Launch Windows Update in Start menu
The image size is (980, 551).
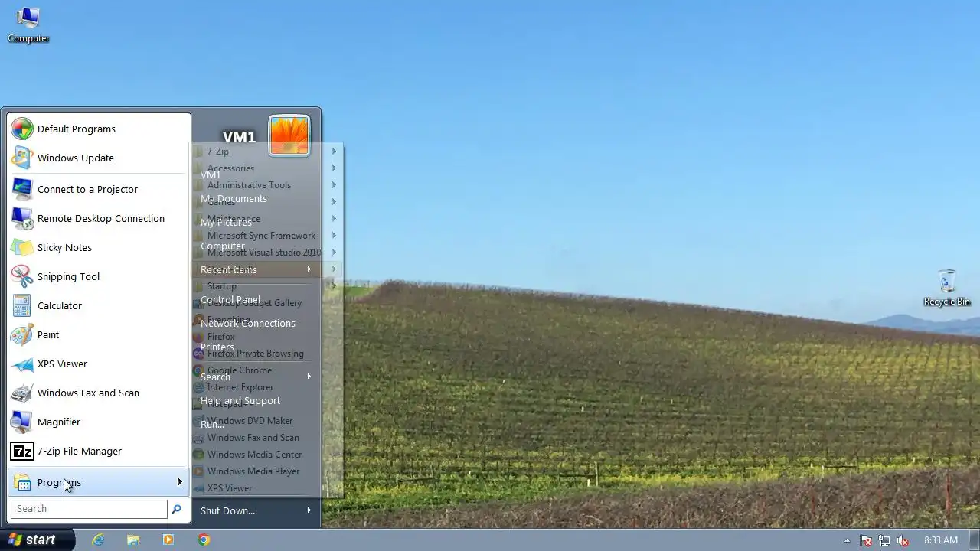point(99,158)
